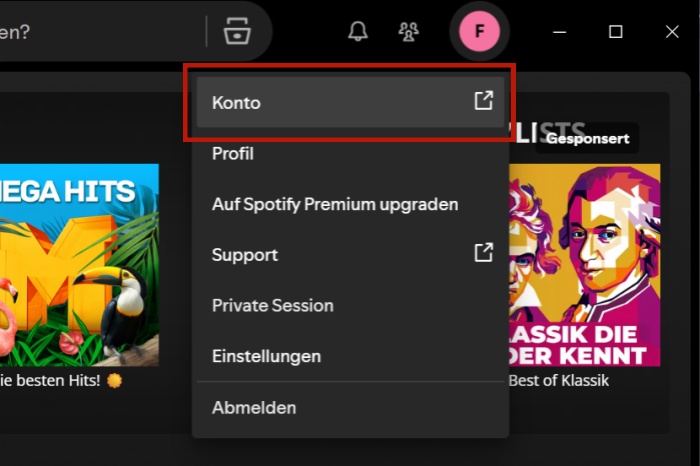The image size is (700, 466).
Task: Click the Gesponsert label
Action: coord(587,138)
